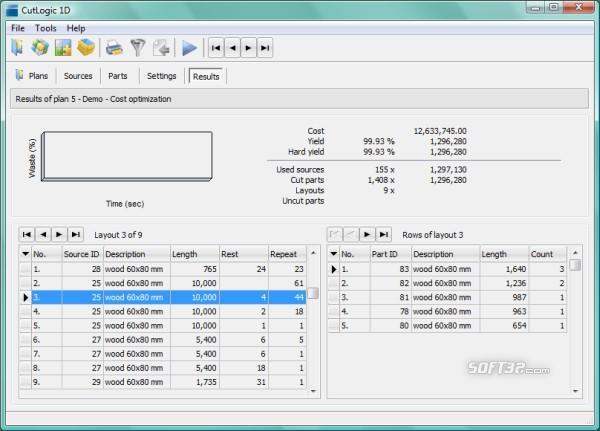Switch to the Parts tab
This screenshot has width=600, height=431.
[x=117, y=76]
